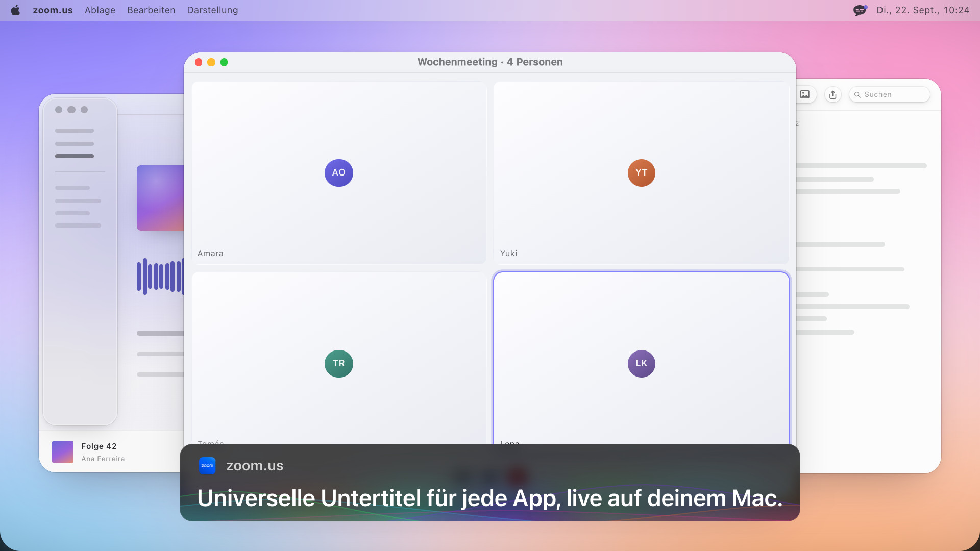The height and width of the screenshot is (551, 980).
Task: Open the zoom.us app menu
Action: tap(53, 10)
